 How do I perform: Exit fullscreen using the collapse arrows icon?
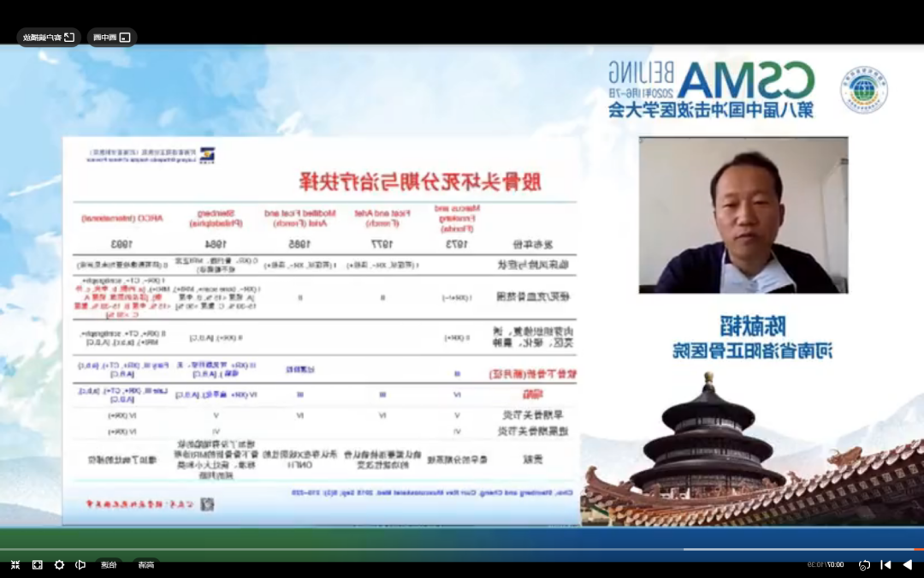[x=15, y=564]
